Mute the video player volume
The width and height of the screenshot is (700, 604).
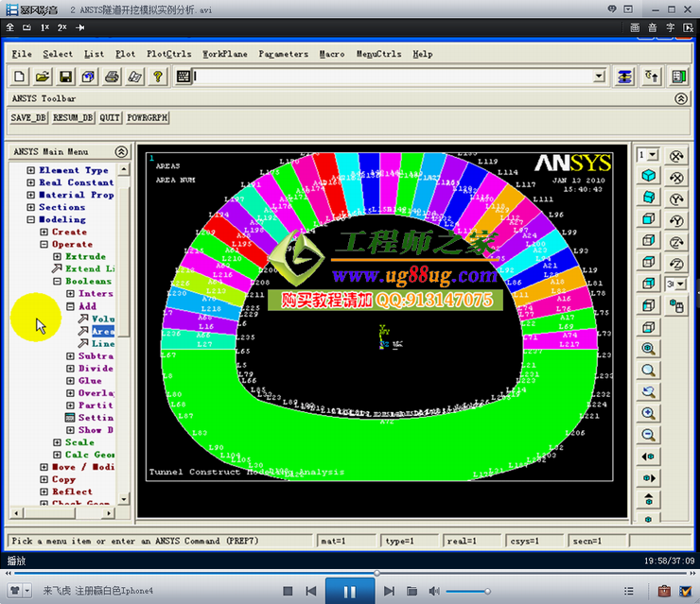pyautogui.click(x=434, y=591)
